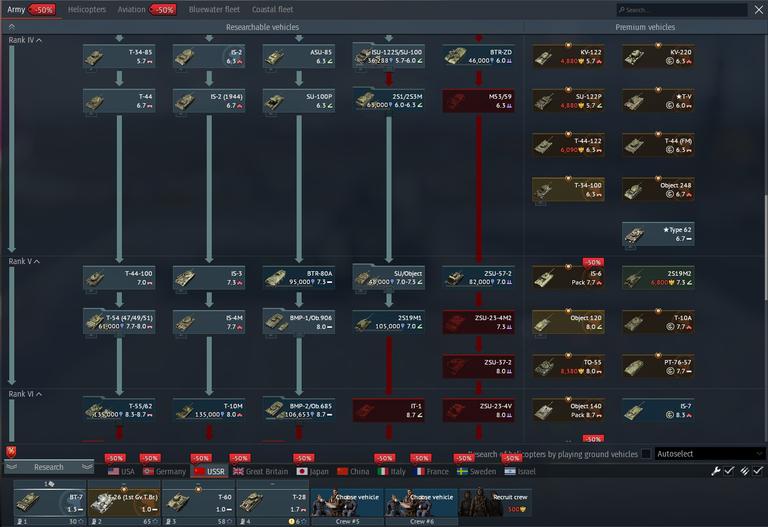768x527 pixels.
Task: Select T-28 in crew slot 4
Action: (x=272, y=503)
